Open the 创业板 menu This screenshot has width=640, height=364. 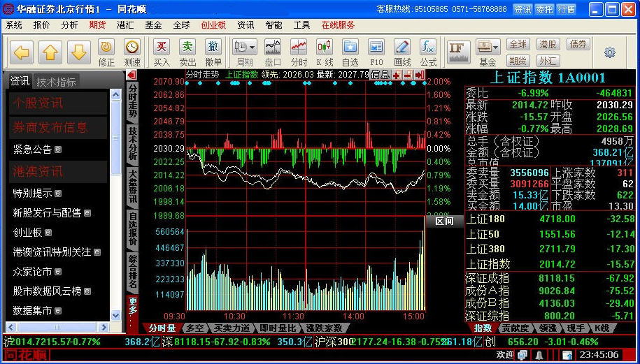pos(213,25)
